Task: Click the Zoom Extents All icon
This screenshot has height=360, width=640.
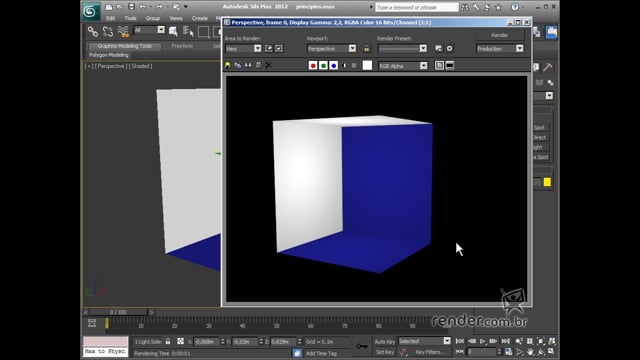Action: click(x=551, y=341)
